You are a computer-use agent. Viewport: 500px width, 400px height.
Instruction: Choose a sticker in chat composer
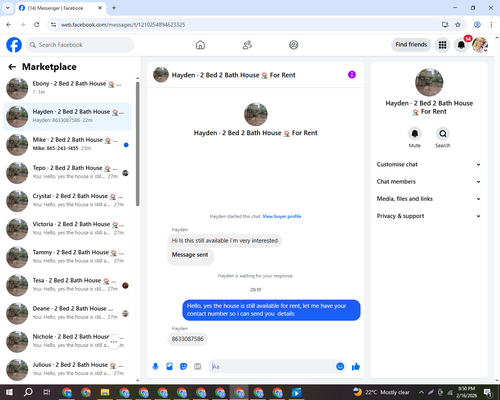tap(183, 367)
